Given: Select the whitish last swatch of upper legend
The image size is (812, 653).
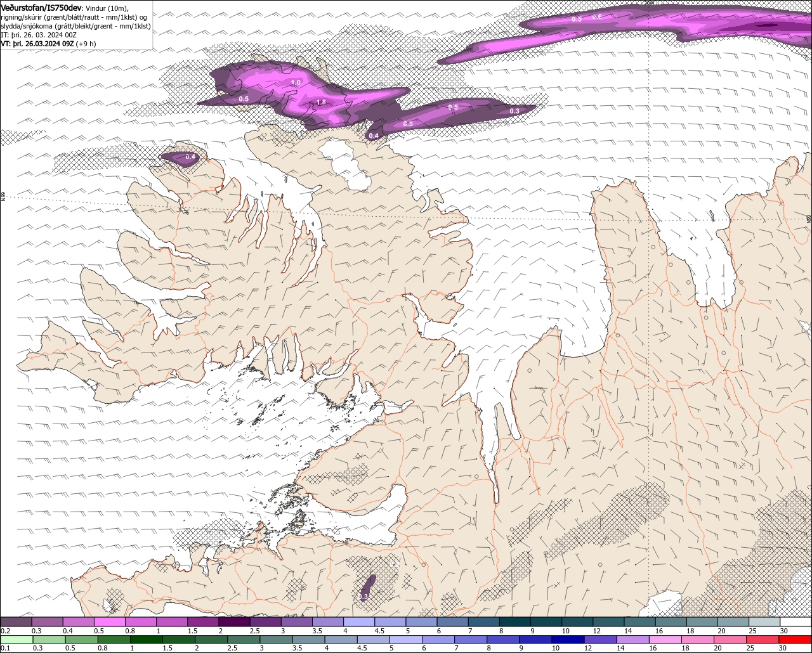Looking at the screenshot, I should tap(796, 622).
